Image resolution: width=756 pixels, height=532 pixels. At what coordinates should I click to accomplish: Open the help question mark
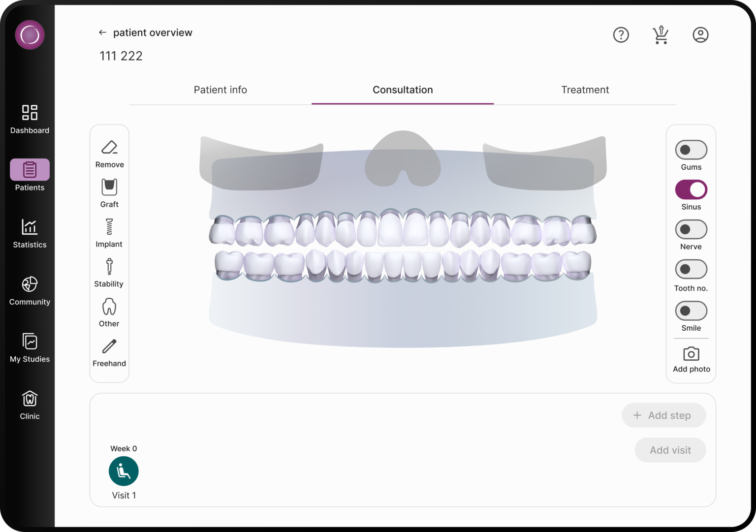click(621, 34)
